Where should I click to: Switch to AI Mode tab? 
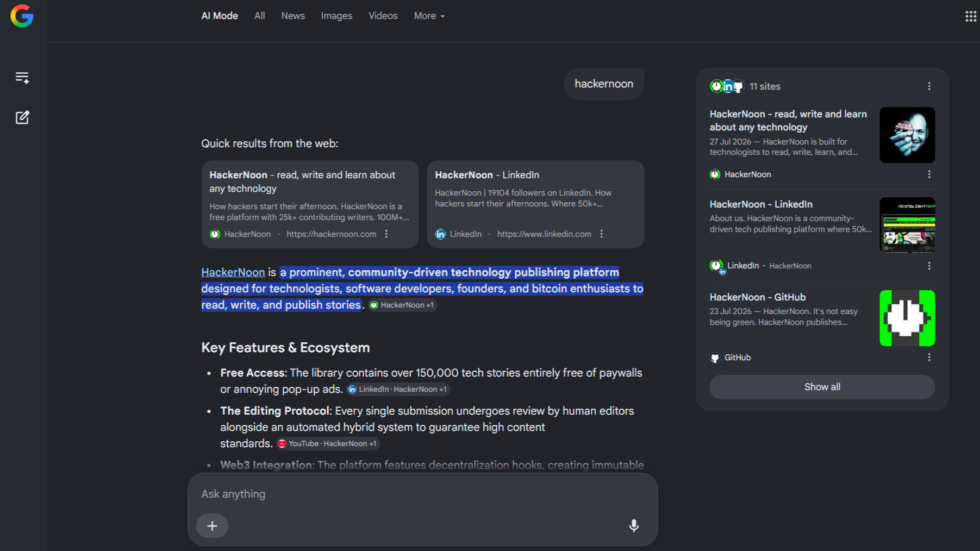[x=220, y=16]
